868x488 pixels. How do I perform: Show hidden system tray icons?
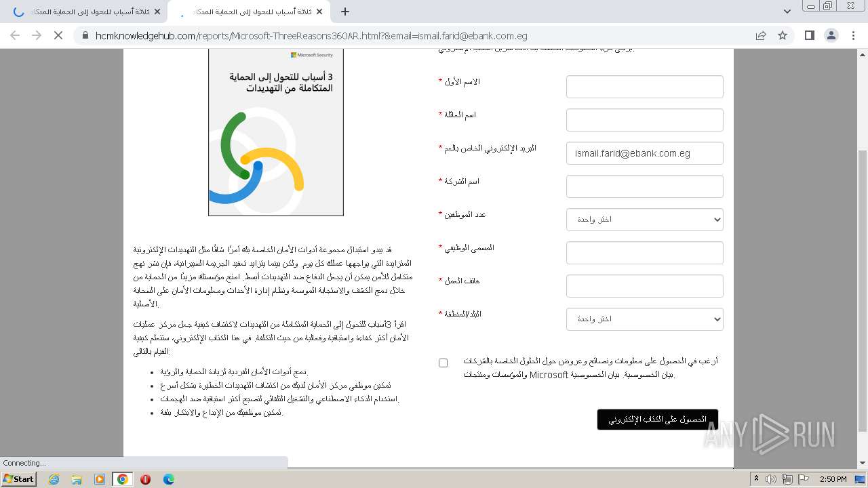(x=756, y=479)
